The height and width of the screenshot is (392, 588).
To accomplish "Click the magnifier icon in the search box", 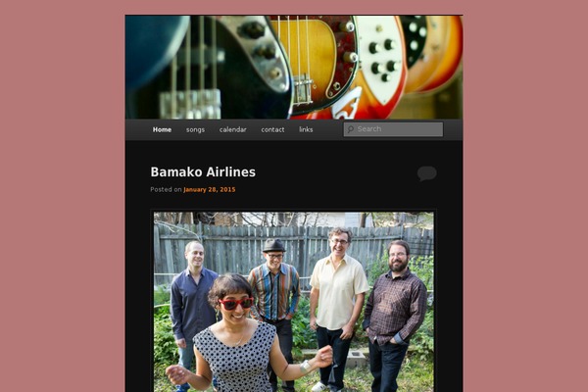I will coord(350,129).
